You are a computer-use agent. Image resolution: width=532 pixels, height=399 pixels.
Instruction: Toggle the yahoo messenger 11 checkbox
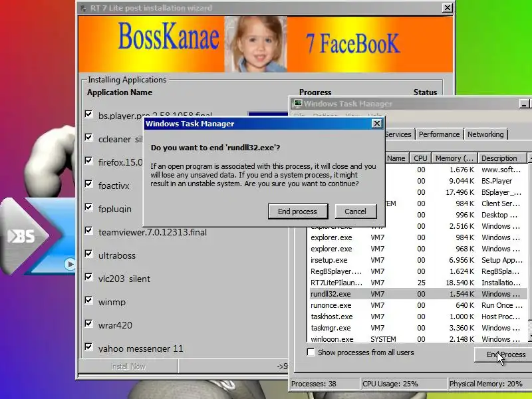point(89,346)
